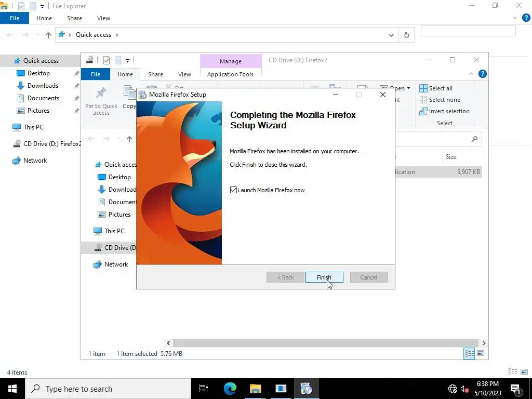
Task: Select Network in left navigation pane
Action: pos(35,161)
